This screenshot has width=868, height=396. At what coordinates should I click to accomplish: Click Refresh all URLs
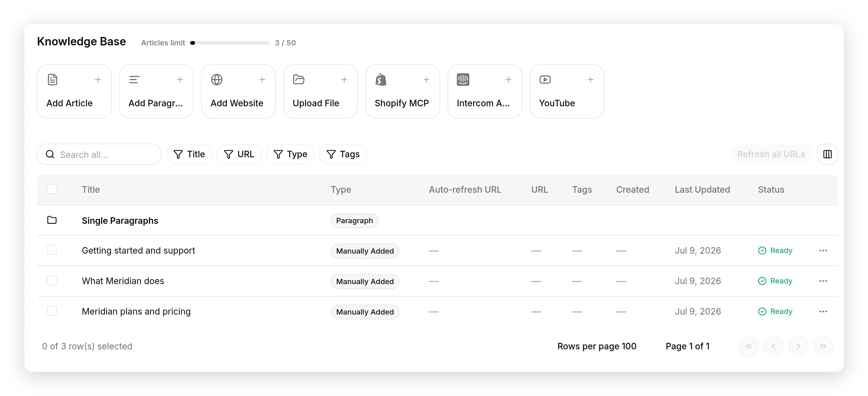click(771, 154)
